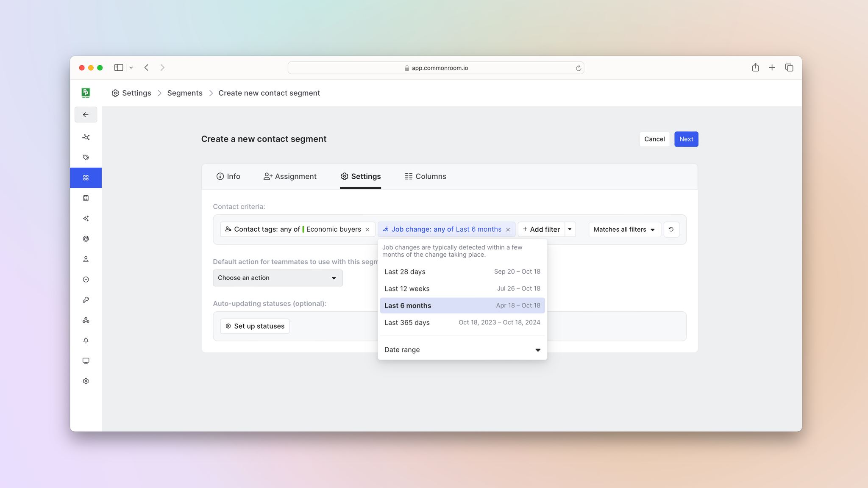The image size is (868, 488).
Task: Remove the Contact tags Economic buyers filter
Action: 367,230
